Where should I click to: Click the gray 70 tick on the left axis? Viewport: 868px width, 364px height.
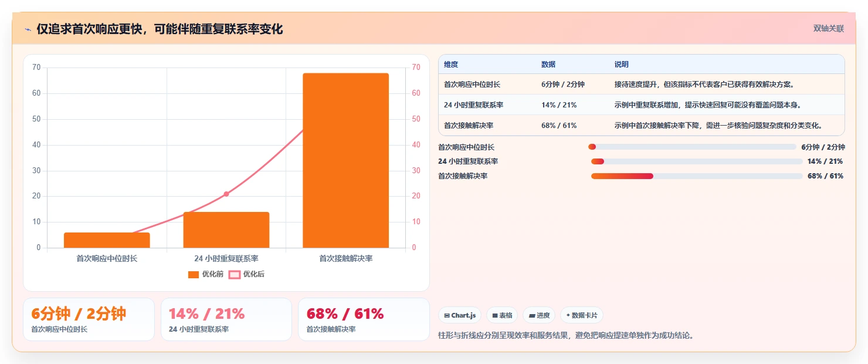(36, 68)
